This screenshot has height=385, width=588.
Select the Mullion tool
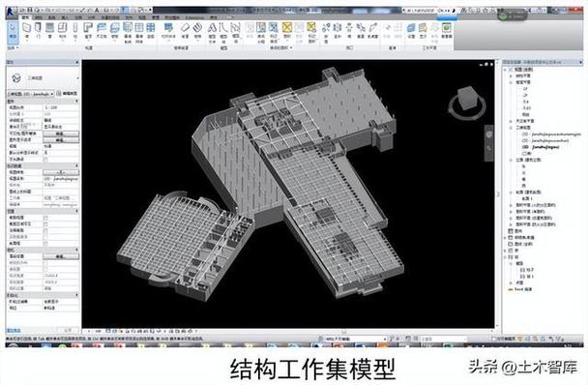click(x=151, y=30)
